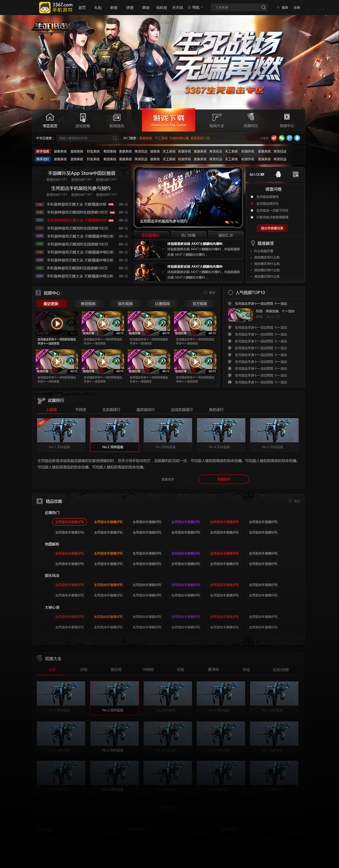Click the 疑难解答 lightbulb icon
The height and width of the screenshot is (868, 339).
(x=253, y=243)
